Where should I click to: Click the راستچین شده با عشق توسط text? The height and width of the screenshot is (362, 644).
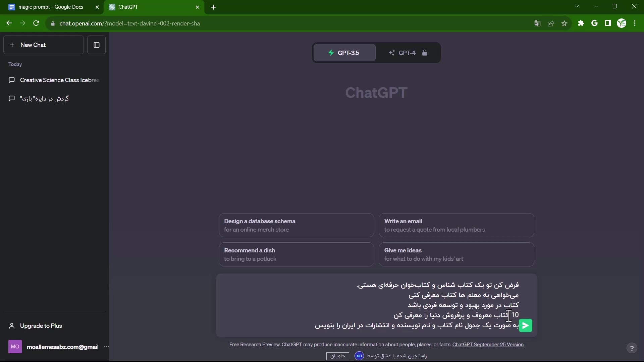(x=397, y=356)
